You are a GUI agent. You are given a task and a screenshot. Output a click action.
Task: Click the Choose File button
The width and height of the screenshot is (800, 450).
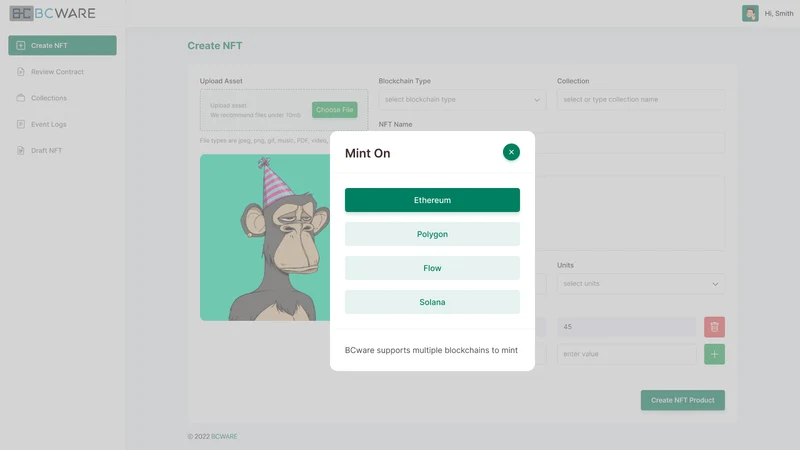click(x=335, y=110)
